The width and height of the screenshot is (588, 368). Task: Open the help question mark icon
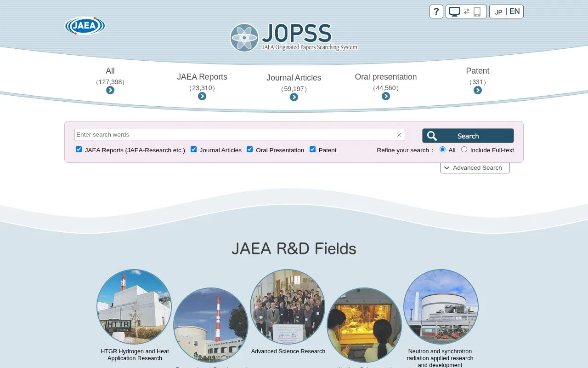[436, 11]
